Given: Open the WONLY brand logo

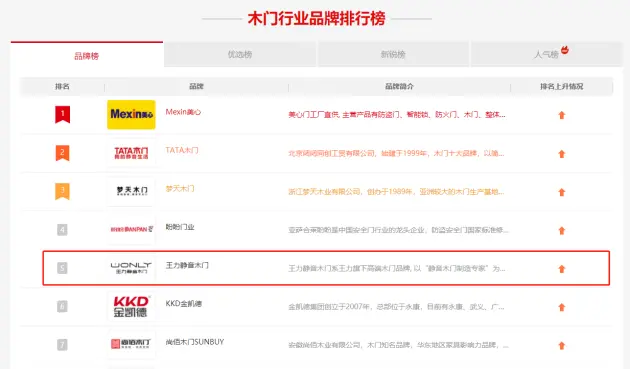Looking at the screenshot, I should pyautogui.click(x=131, y=268).
